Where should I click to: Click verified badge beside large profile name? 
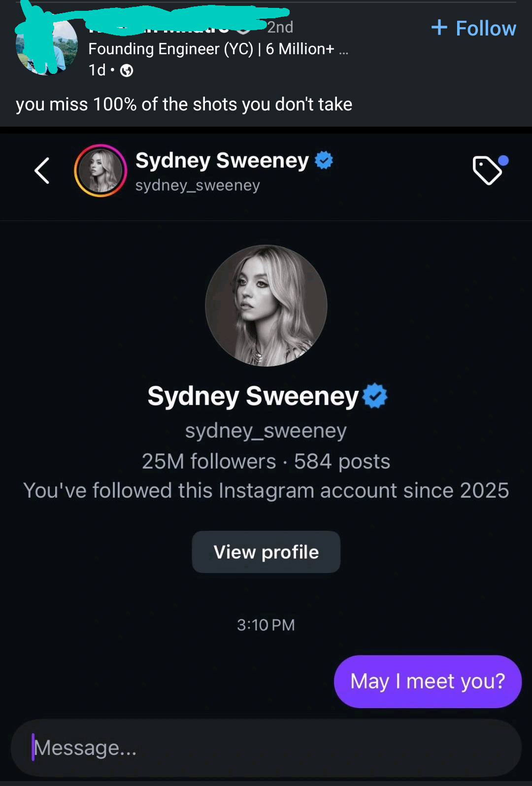coord(375,396)
